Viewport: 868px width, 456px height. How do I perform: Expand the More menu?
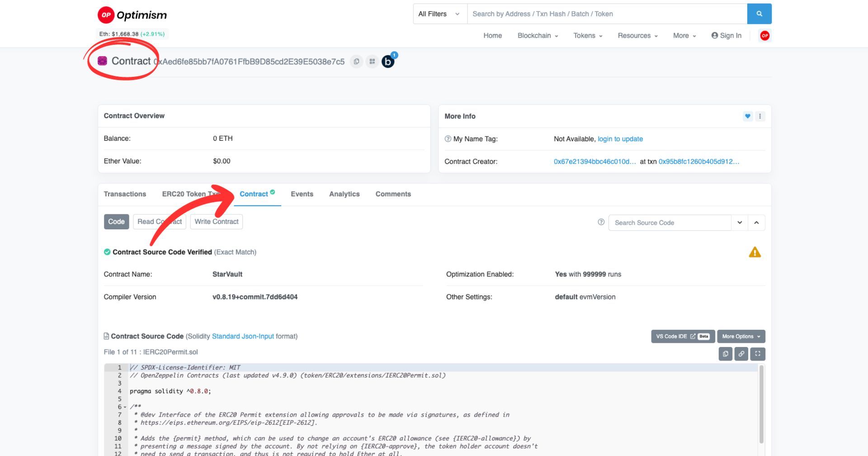point(684,36)
